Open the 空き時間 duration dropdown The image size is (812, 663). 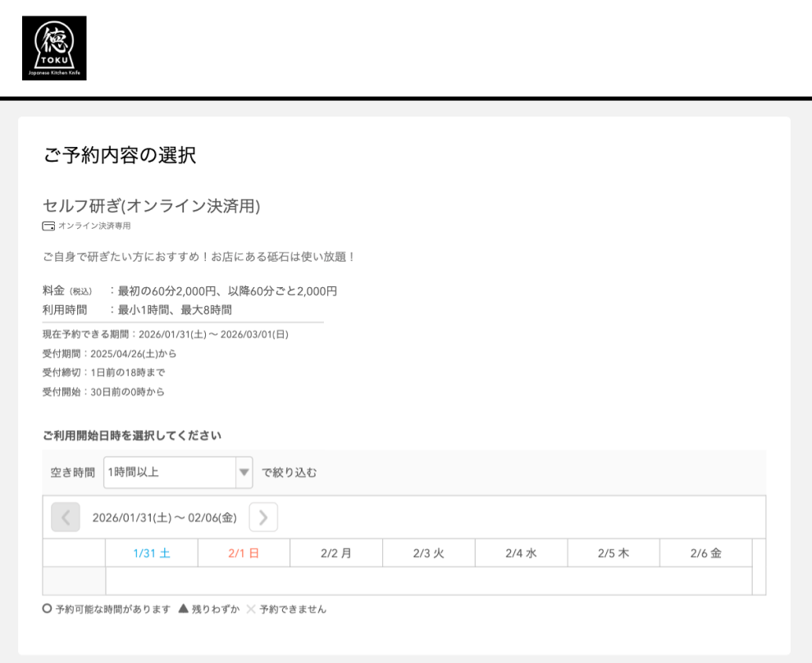[178, 473]
